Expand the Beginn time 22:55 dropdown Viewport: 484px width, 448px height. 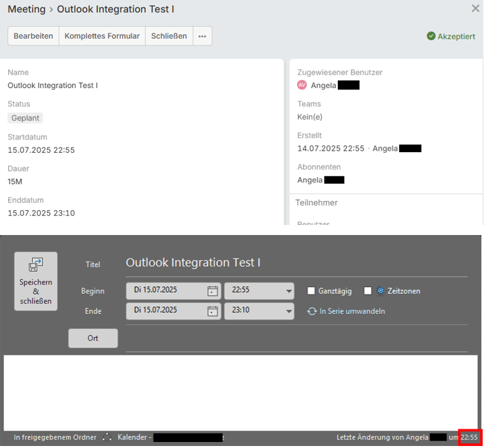pos(288,291)
